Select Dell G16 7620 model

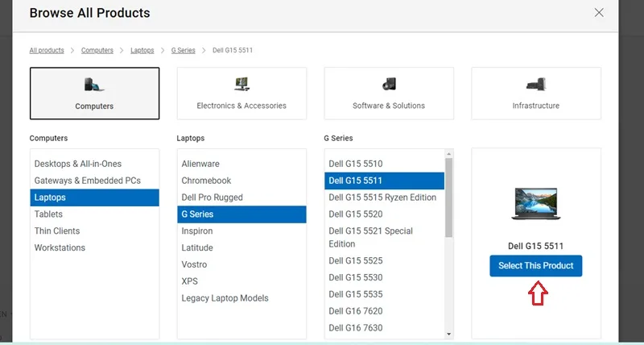[385, 311]
